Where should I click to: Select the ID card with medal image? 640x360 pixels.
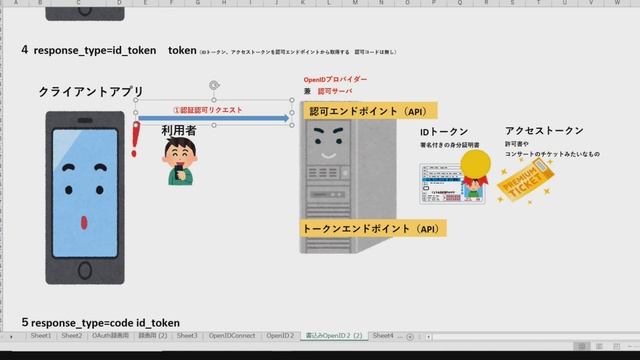455,178
